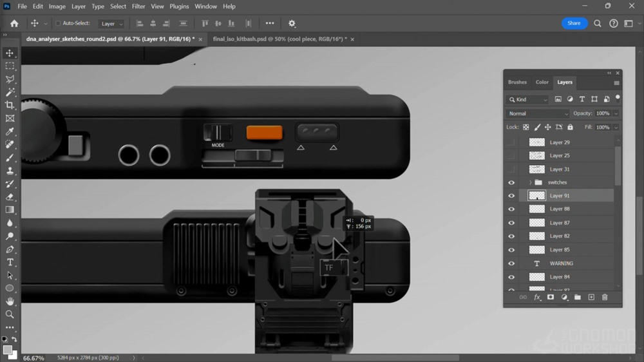Select the Pen tool

[x=10, y=249]
